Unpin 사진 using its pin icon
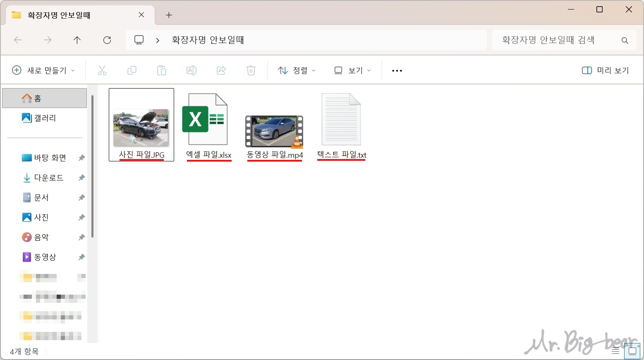Viewport: 644px width, 360px height. 81,217
